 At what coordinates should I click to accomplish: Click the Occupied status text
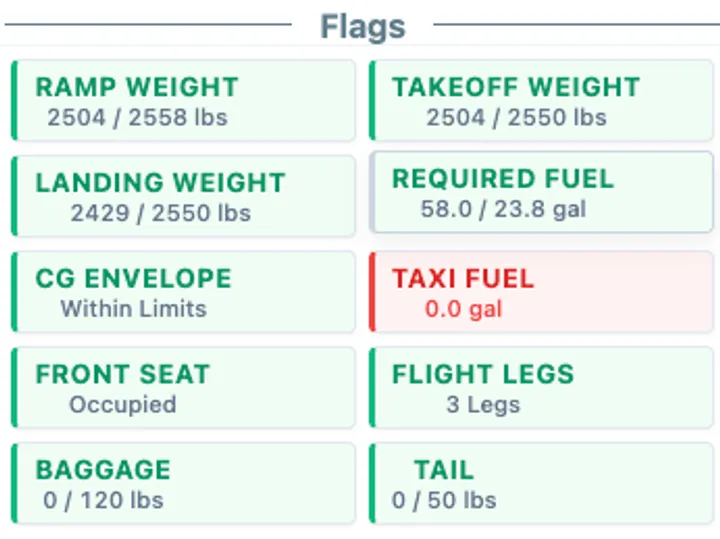[122, 405]
